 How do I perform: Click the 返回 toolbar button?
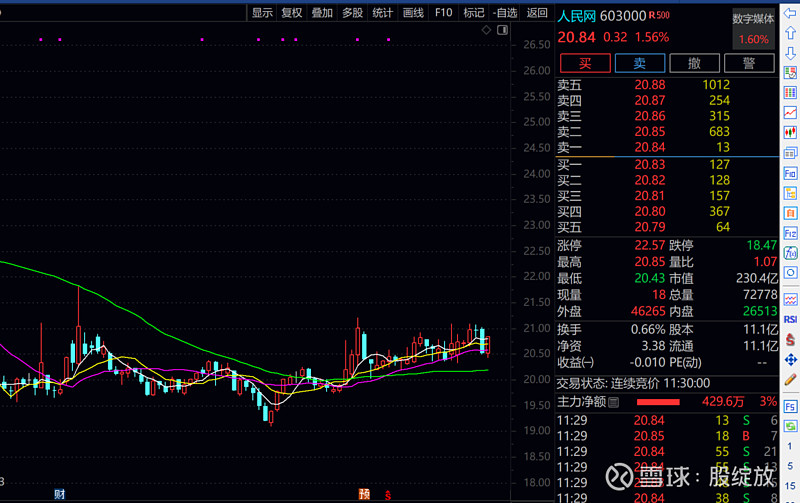[x=537, y=13]
